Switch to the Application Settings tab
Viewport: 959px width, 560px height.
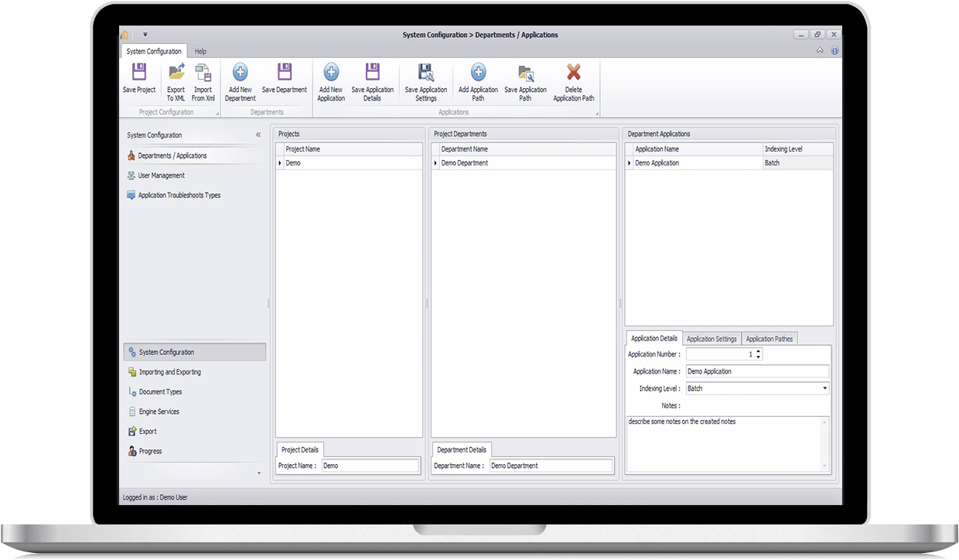[x=712, y=339]
